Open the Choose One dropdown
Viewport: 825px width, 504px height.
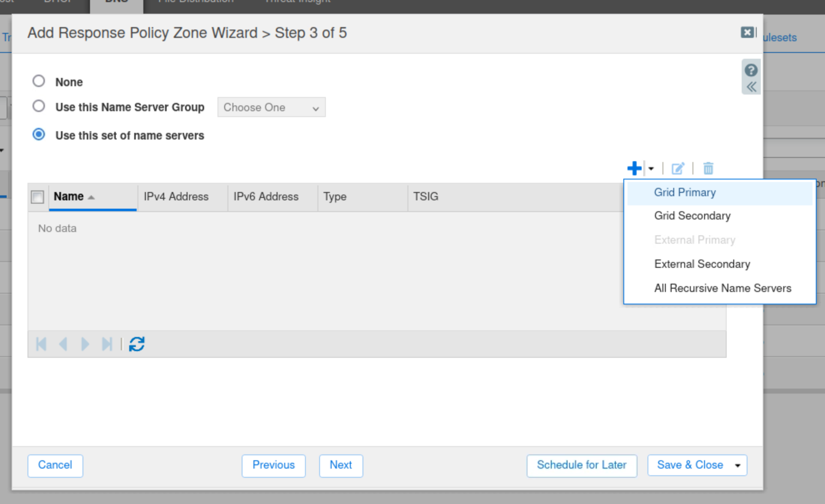coord(271,107)
